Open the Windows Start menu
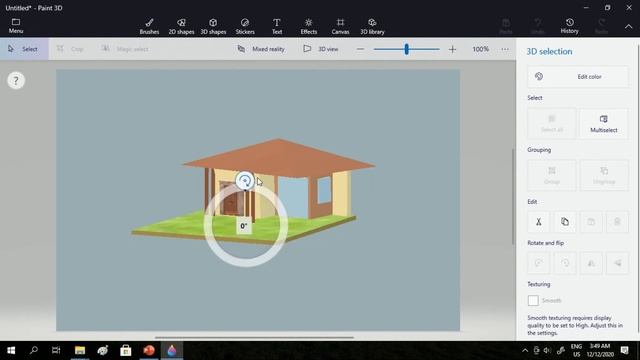Viewport: 640px width, 360px height. (11, 350)
